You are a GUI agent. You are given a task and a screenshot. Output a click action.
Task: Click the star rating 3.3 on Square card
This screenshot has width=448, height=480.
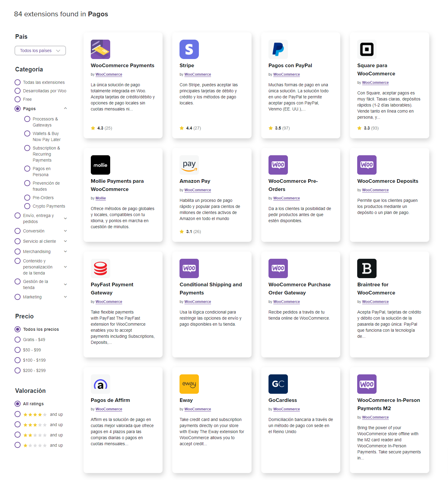coord(368,128)
